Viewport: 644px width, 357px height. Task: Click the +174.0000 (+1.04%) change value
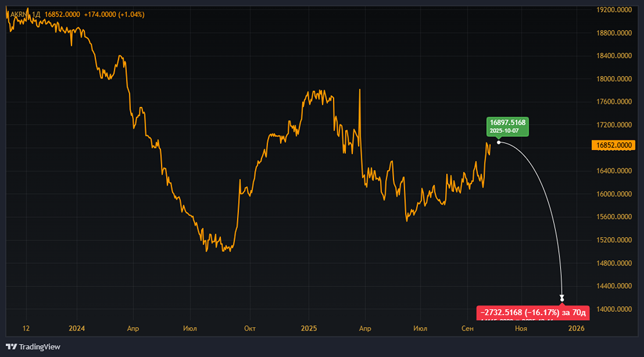click(x=114, y=14)
